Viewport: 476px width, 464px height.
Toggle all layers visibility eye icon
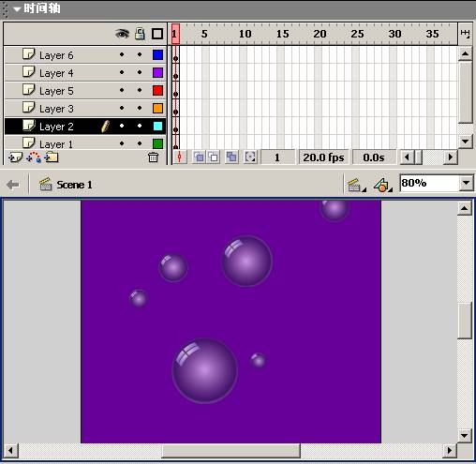(x=122, y=34)
